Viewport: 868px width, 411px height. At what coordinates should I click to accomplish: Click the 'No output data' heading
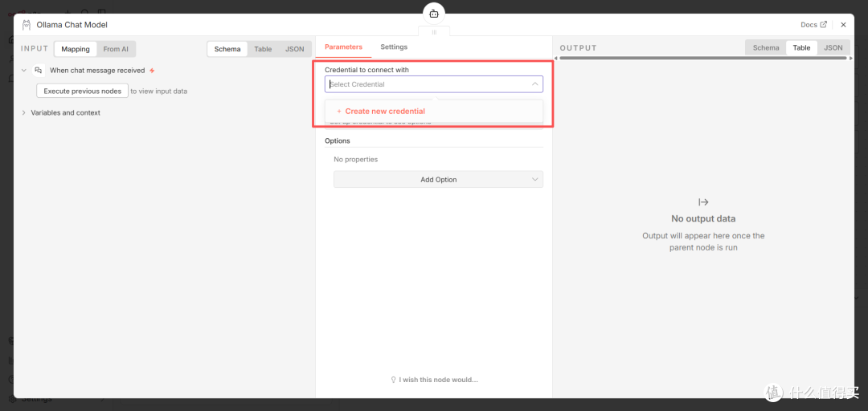click(x=703, y=218)
